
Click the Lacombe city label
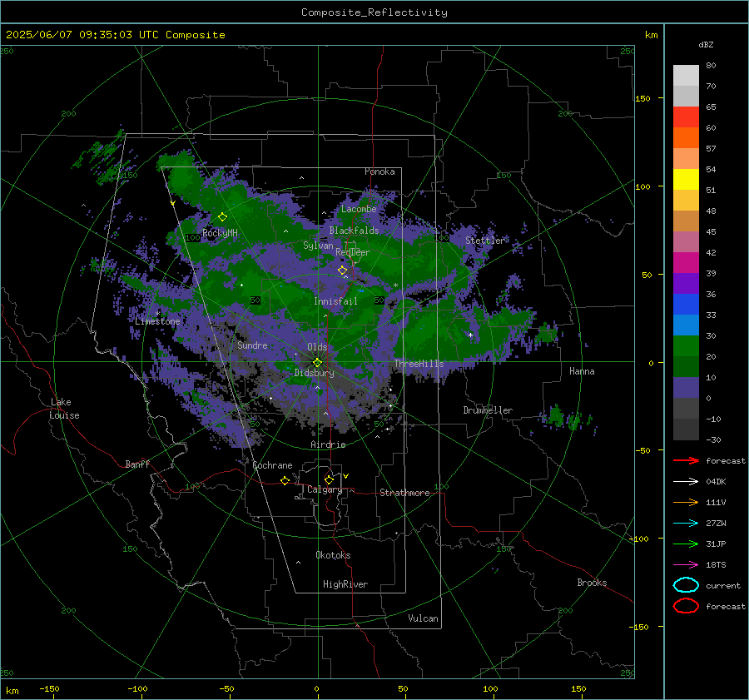[x=359, y=209]
